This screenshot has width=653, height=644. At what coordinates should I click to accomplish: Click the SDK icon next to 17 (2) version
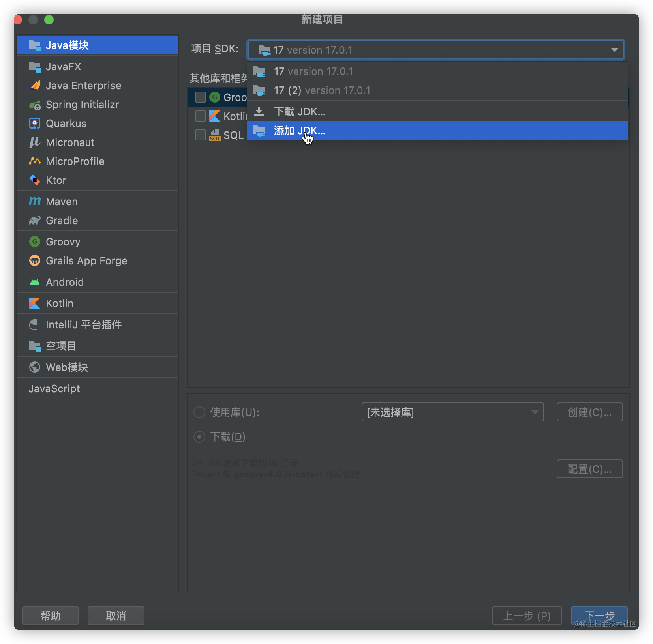[x=259, y=90]
